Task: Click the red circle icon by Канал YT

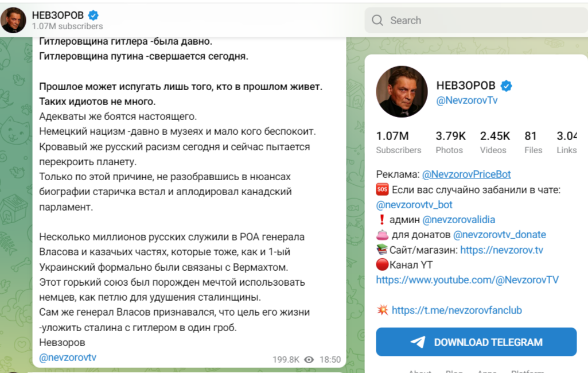Action: point(382,265)
